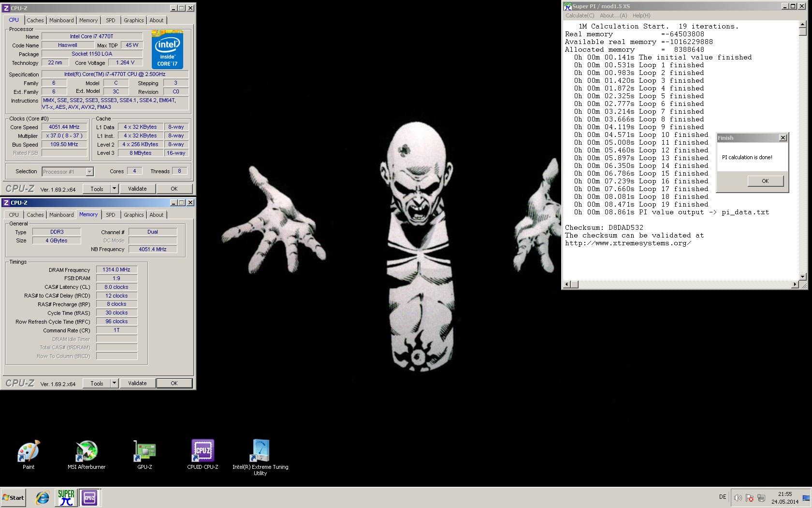Click the Core Speed 4051.44 MHz field
The height and width of the screenshot is (508, 812).
[x=64, y=127]
